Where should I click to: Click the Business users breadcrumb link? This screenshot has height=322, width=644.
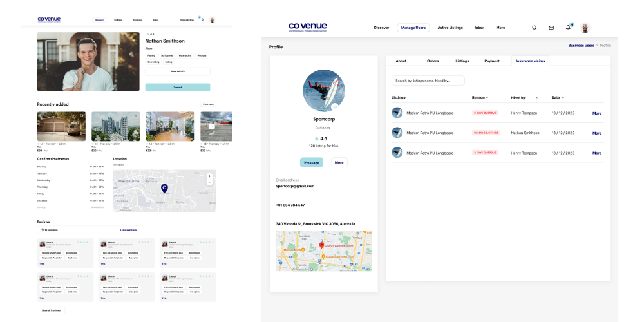point(581,46)
